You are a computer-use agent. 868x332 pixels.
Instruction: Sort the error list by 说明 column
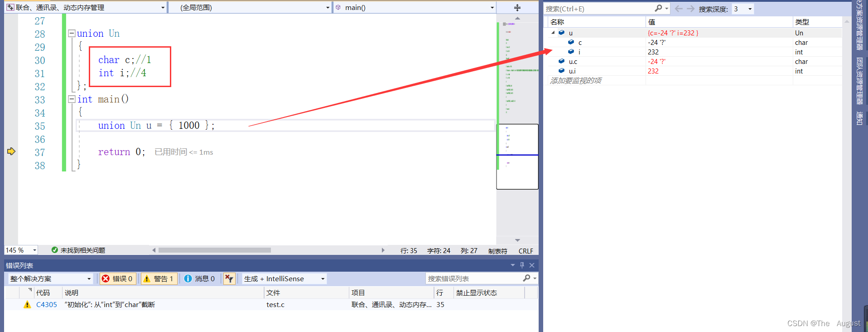[x=163, y=293]
